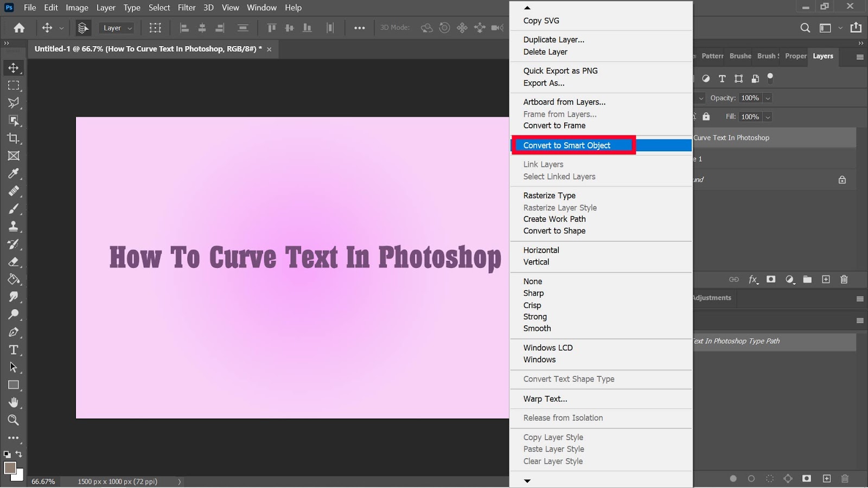Screen dimensions: 868x488
Task: Select the Horizontal Type tool
Action: (x=14, y=350)
